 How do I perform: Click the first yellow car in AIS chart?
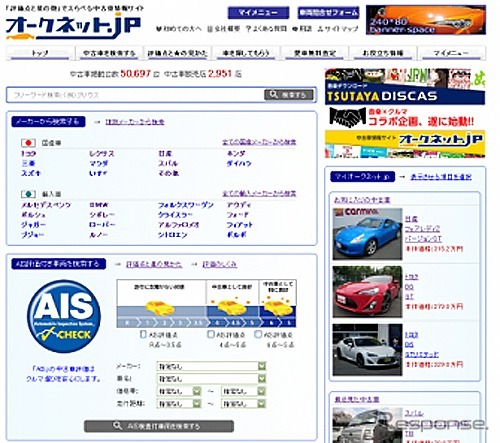click(159, 308)
